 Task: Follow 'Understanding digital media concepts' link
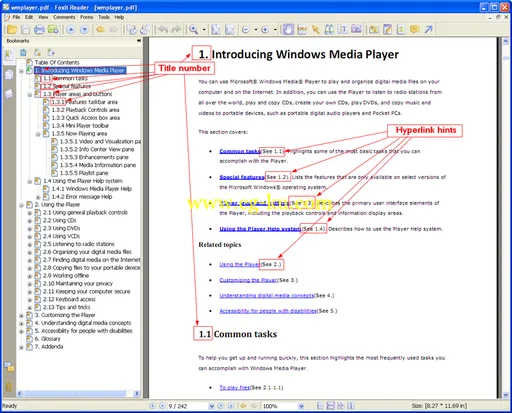(x=267, y=295)
